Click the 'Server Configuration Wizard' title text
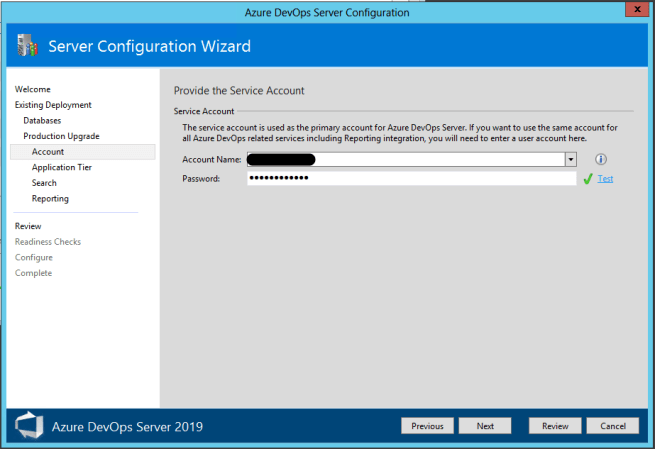This screenshot has height=449, width=655. [x=150, y=46]
